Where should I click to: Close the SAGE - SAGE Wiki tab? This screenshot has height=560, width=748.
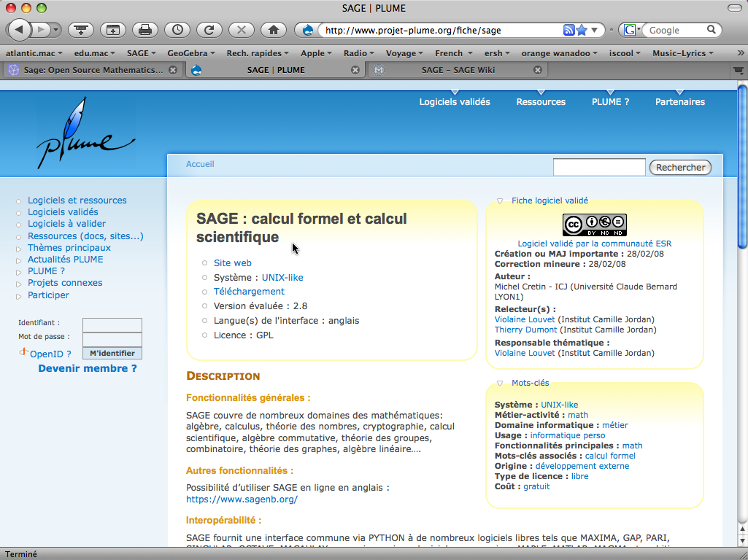[x=538, y=70]
